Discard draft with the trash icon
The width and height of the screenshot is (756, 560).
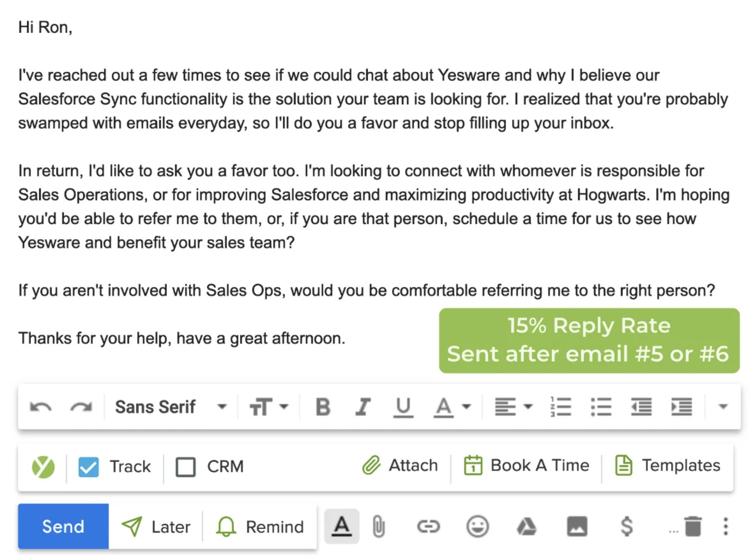(x=693, y=527)
